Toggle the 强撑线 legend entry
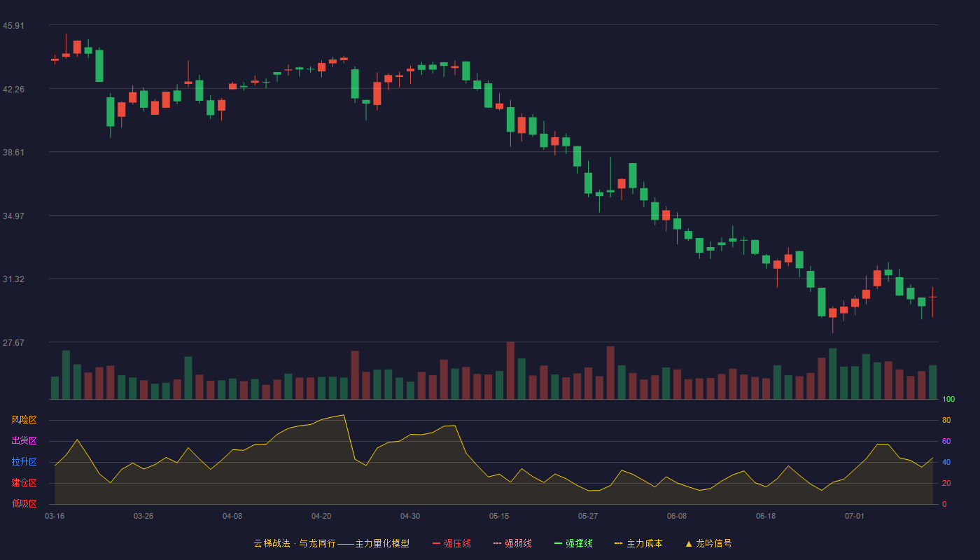Viewport: 980px width, 560px height. (x=573, y=543)
